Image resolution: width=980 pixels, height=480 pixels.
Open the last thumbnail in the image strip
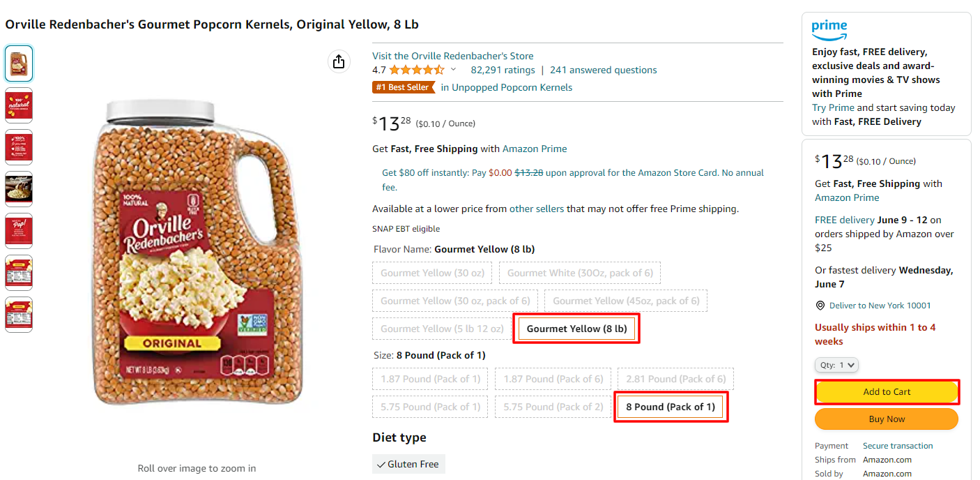(x=19, y=314)
